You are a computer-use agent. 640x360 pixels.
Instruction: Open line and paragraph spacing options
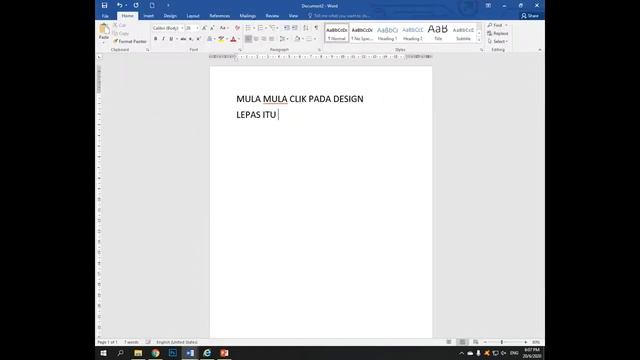284,39
